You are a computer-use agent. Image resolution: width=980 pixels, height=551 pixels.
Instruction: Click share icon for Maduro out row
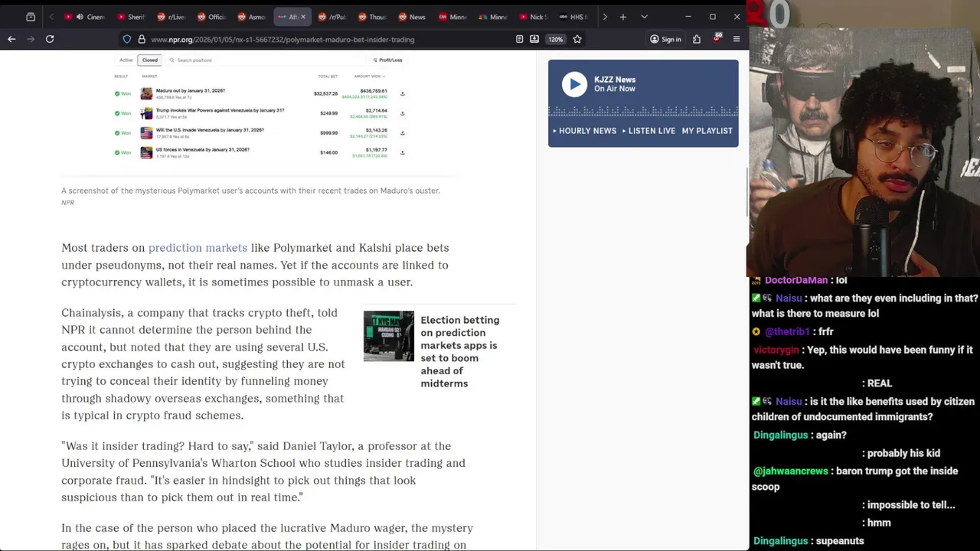[x=402, y=94]
